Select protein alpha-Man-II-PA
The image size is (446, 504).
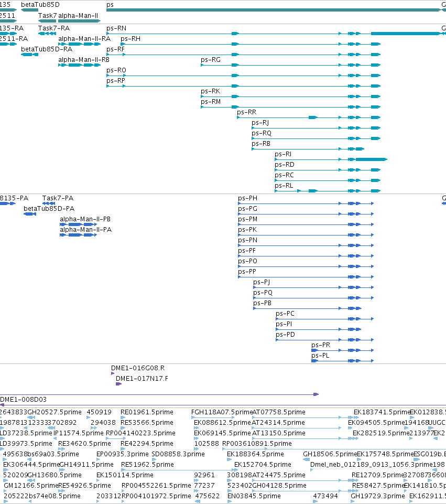click(x=78, y=235)
